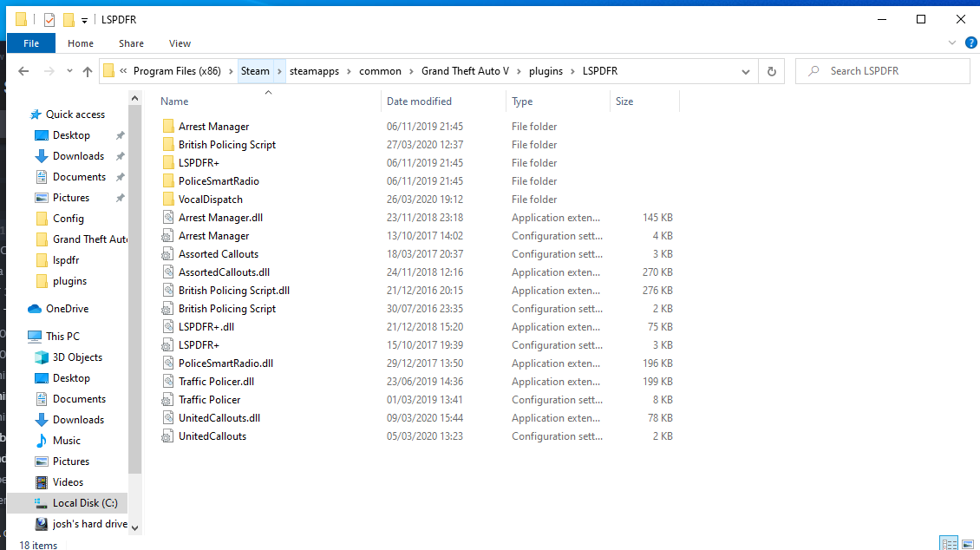Viewport: 980px width, 550px height.
Task: Select the Traffic Policer.dll file
Action: (216, 382)
